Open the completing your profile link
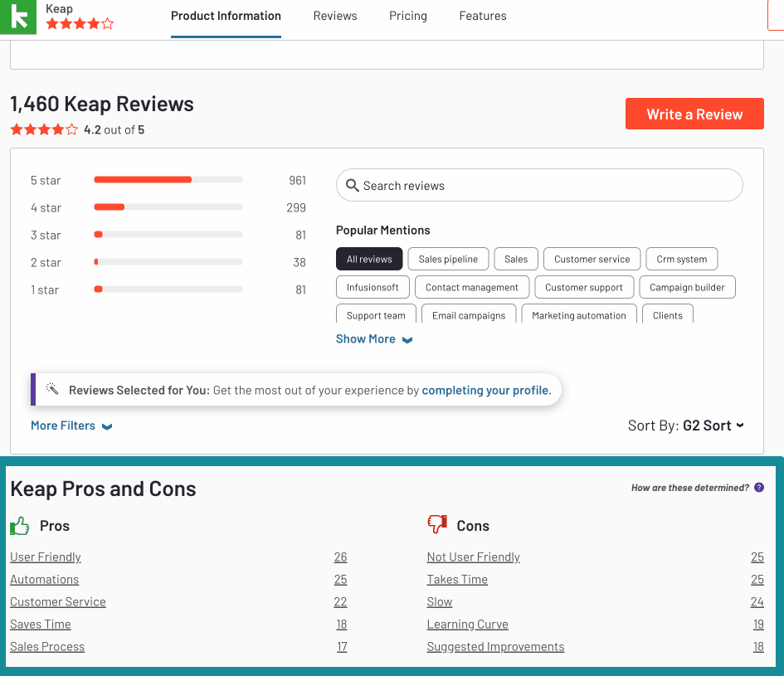 [486, 390]
